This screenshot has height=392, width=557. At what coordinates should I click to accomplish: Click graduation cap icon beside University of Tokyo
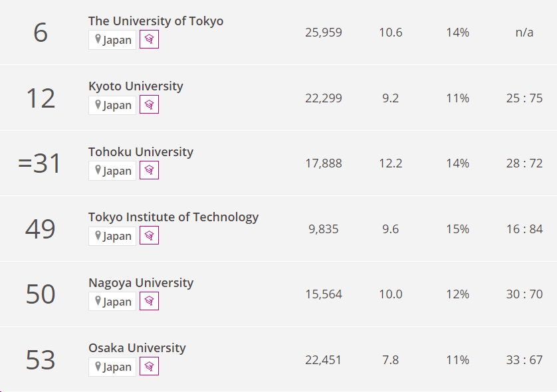(149, 39)
